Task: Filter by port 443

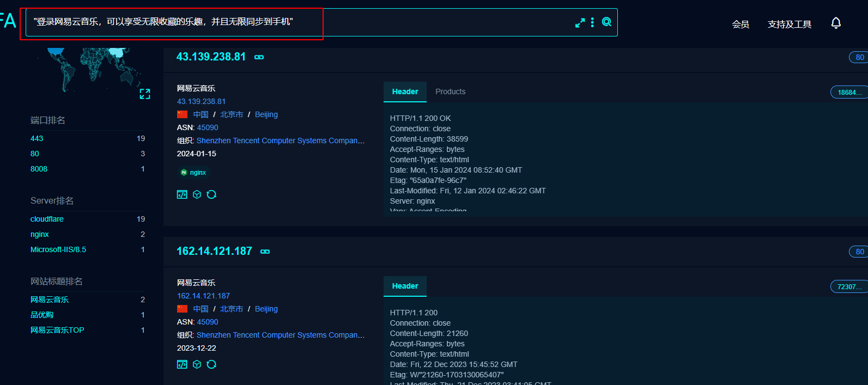Action: click(x=37, y=138)
